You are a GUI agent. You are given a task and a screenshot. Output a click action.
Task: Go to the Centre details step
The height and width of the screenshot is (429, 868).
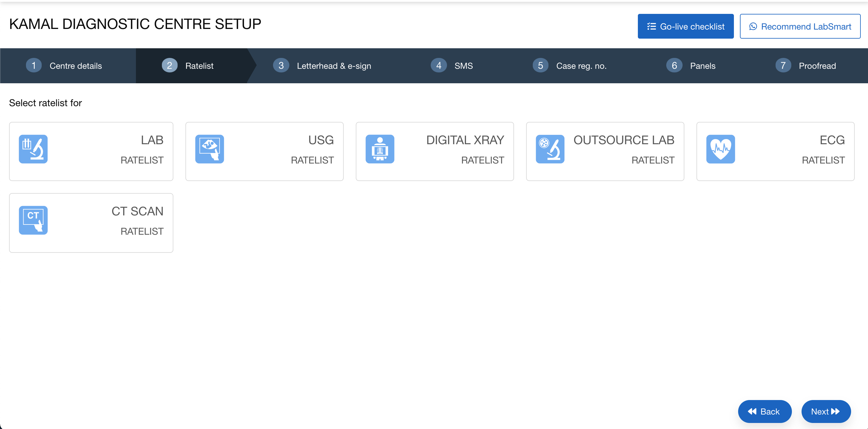(x=68, y=65)
